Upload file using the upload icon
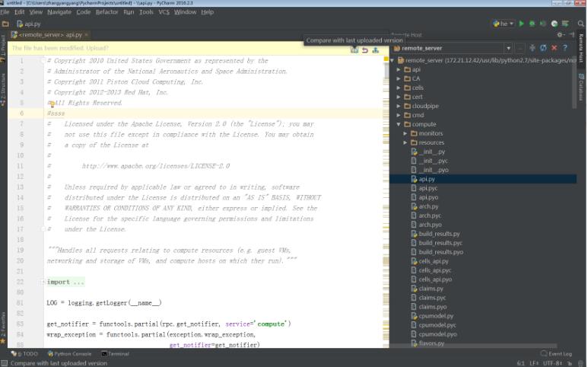588x367 pixels. pos(375,50)
